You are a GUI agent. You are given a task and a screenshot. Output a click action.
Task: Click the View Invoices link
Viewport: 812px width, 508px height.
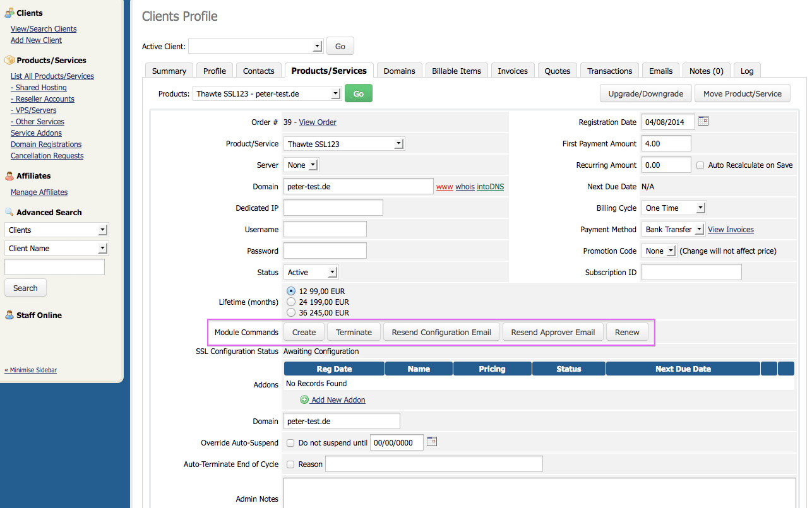pyautogui.click(x=731, y=230)
